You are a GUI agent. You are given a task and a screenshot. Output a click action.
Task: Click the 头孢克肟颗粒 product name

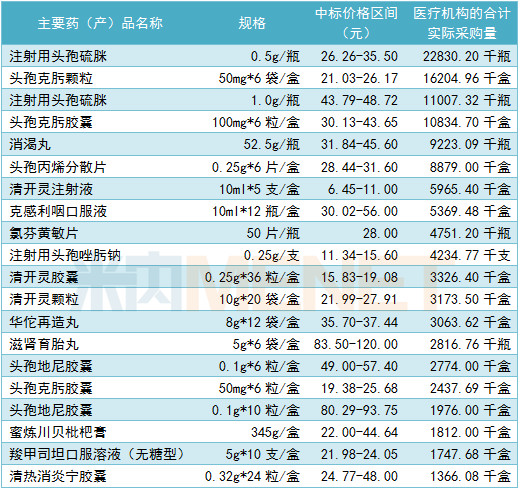pos(51,78)
